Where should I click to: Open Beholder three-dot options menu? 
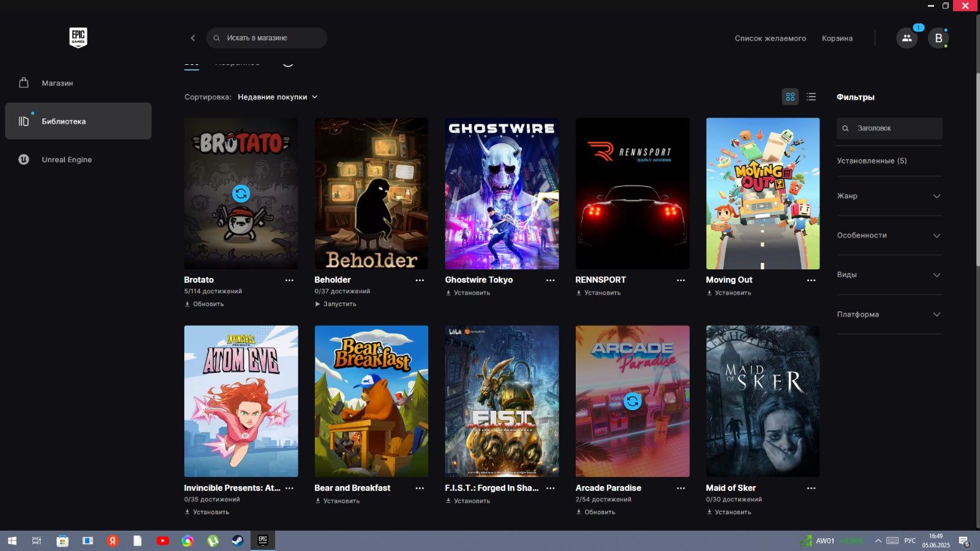(420, 280)
